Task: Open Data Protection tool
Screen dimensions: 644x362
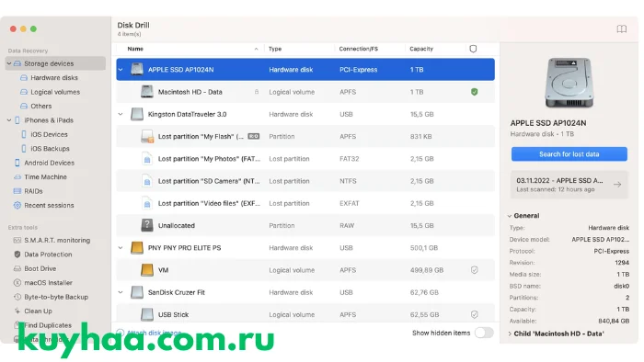Action: pos(42,255)
